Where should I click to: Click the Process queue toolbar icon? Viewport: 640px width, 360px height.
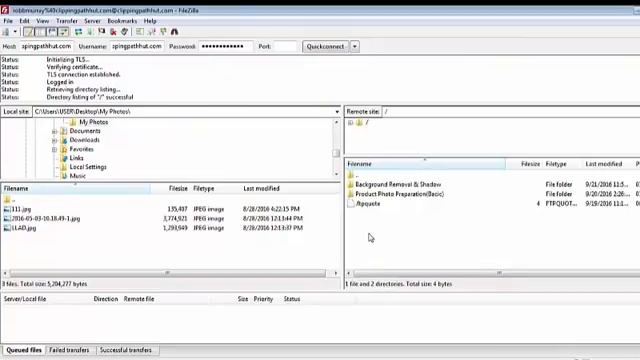(x=90, y=31)
